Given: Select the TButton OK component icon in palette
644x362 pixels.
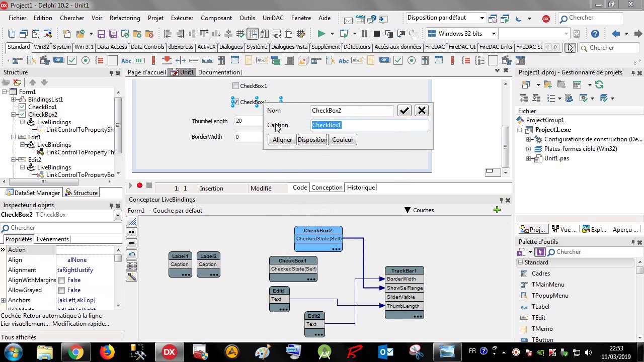Looking at the screenshot, I should coord(58,60).
